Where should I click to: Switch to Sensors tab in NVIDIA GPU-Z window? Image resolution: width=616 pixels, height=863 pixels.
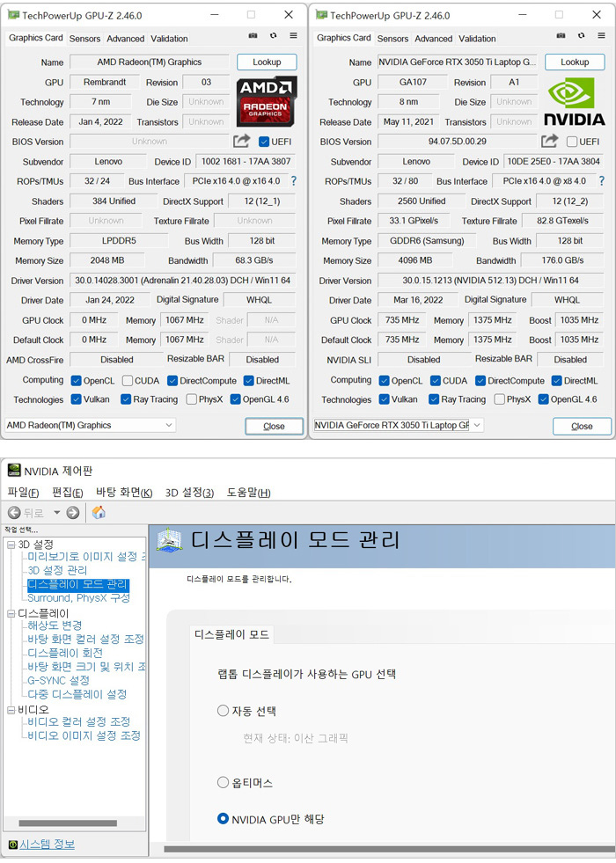pyautogui.click(x=392, y=39)
